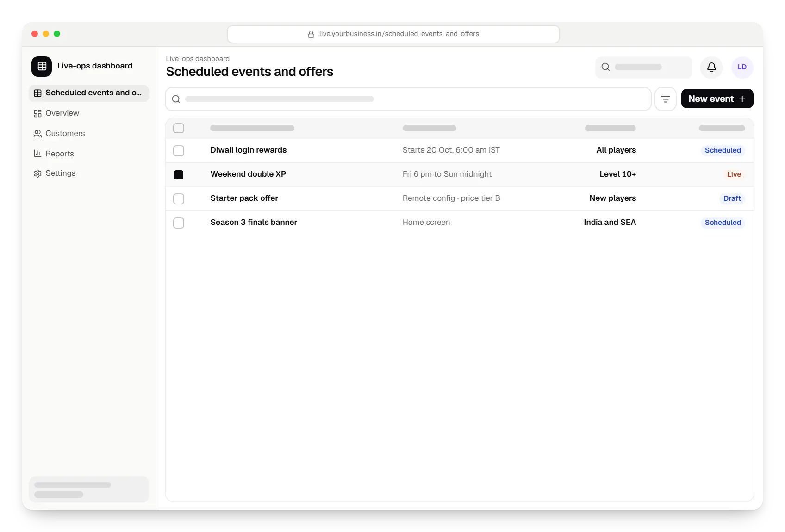Screen dimensions: 785x532
Task: Click the Scheduled badge for Season 3 finals banner
Action: 723,223
